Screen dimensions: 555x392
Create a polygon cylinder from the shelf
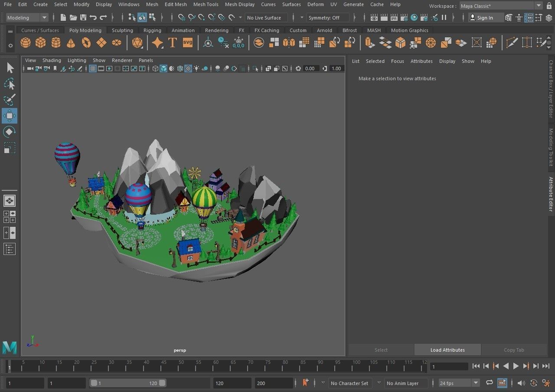(56, 42)
